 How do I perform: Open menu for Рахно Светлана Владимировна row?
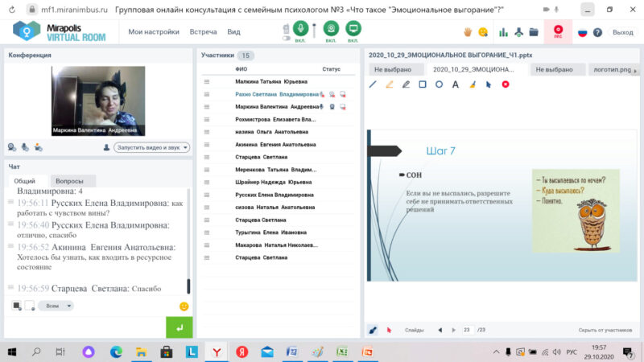pos(207,94)
